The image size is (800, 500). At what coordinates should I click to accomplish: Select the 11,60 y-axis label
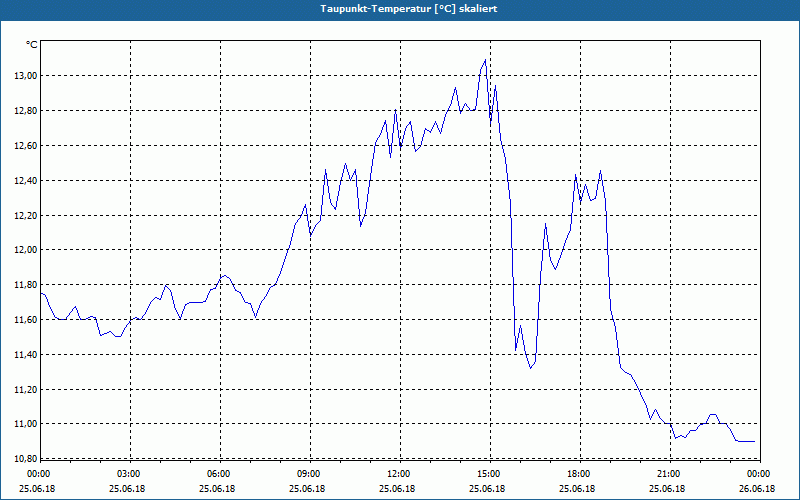coord(26,319)
